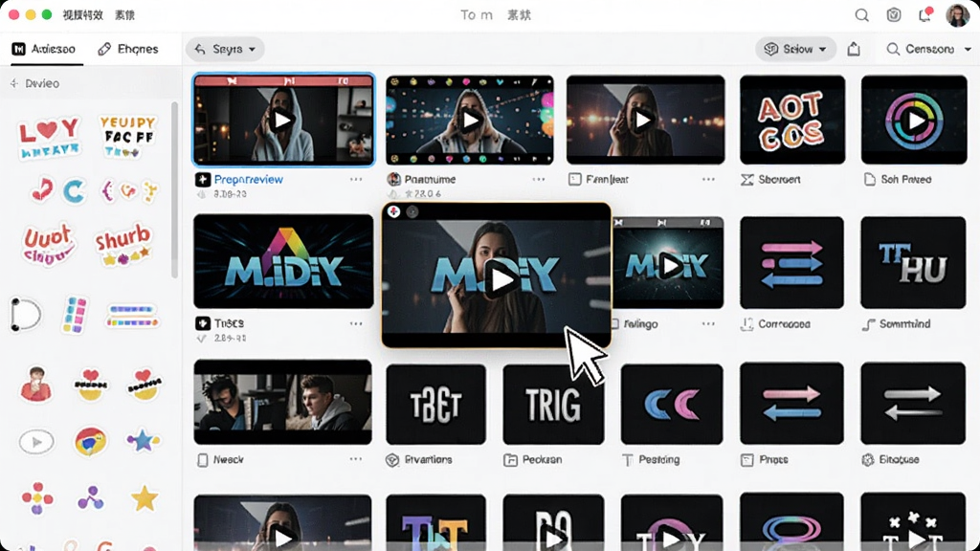Image resolution: width=980 pixels, height=551 pixels.
Task: Select the rainbow bar sticker
Action: pyautogui.click(x=132, y=316)
